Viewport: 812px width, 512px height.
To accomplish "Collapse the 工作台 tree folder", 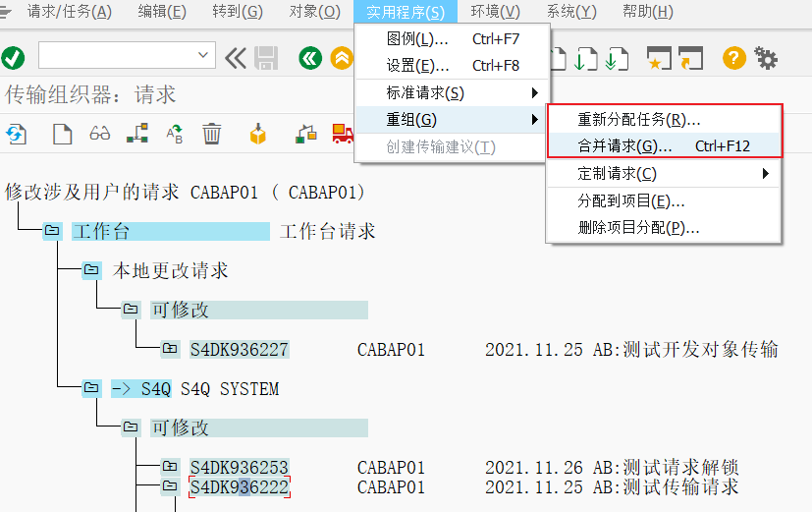I will pyautogui.click(x=52, y=231).
